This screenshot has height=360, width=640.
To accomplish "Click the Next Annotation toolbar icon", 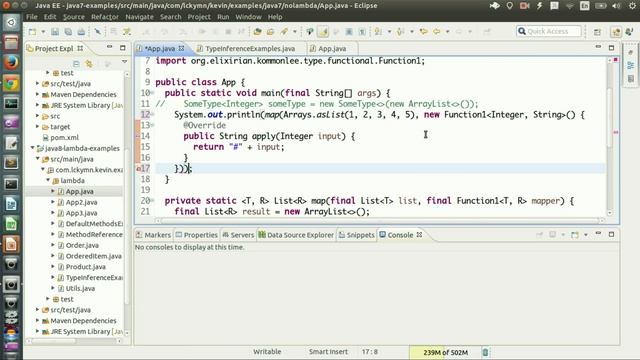I will click(x=378, y=31).
